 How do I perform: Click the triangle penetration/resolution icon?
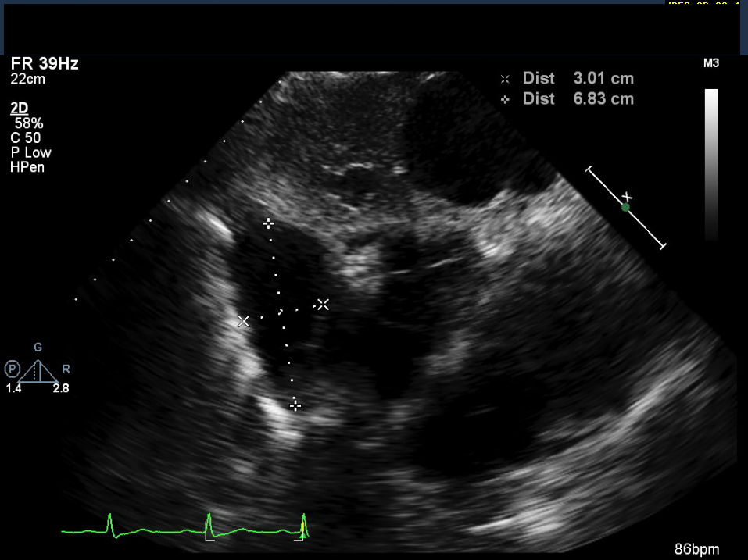(x=38, y=370)
